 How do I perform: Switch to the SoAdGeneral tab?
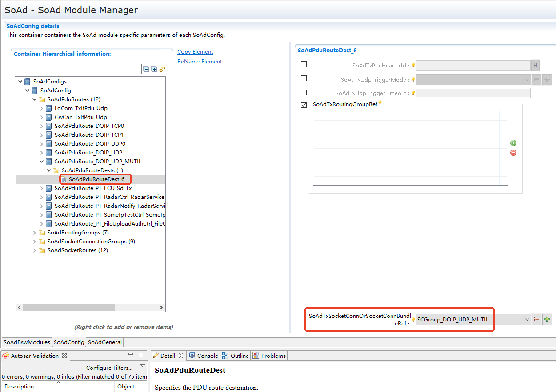click(104, 342)
